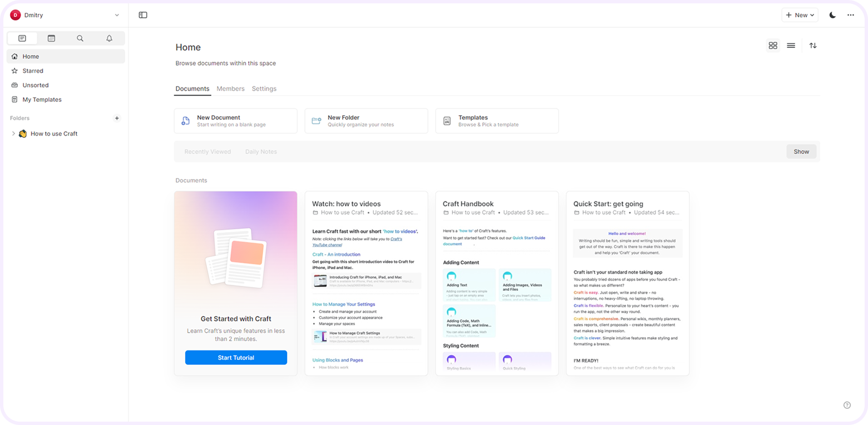Click the My Templates page icon

click(x=14, y=100)
